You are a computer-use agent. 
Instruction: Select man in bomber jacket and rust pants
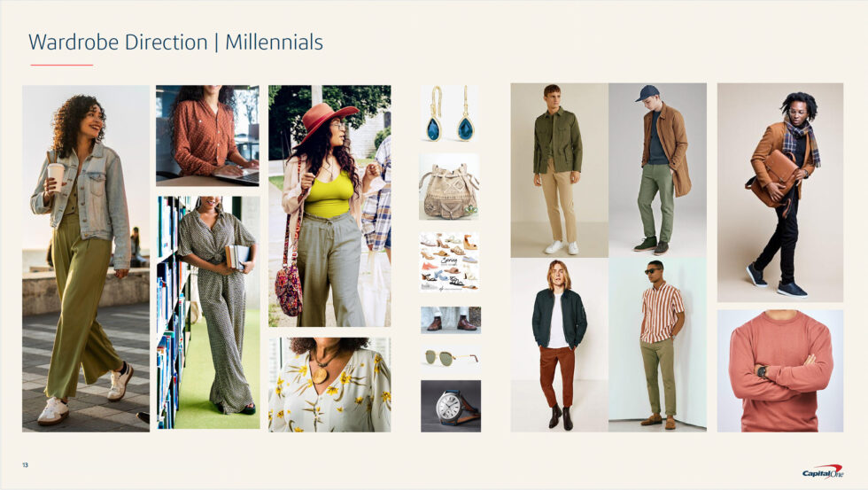pos(559,345)
